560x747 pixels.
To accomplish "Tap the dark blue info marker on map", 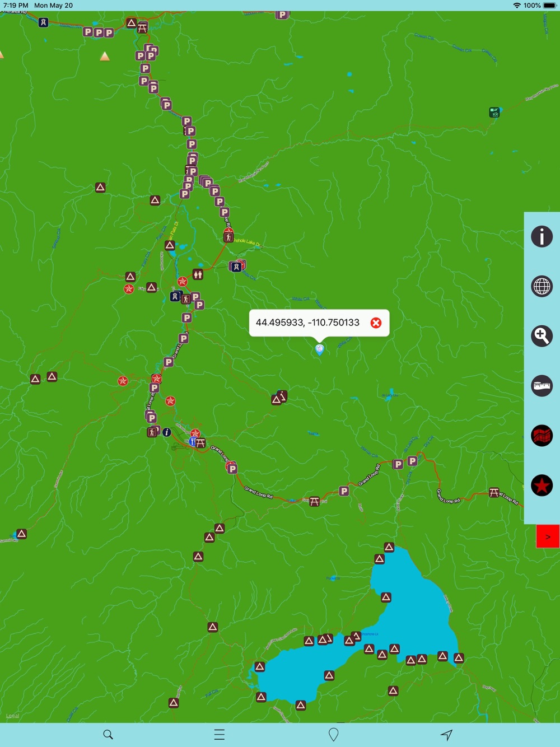I will click(x=167, y=432).
